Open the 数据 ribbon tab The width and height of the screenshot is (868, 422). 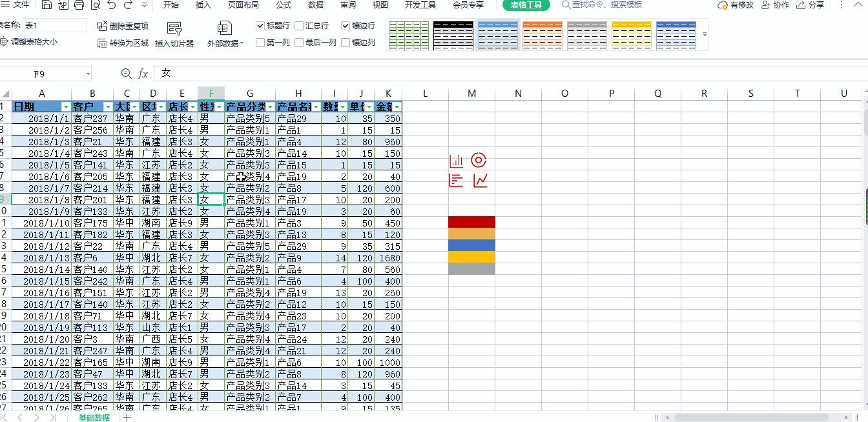click(x=315, y=6)
